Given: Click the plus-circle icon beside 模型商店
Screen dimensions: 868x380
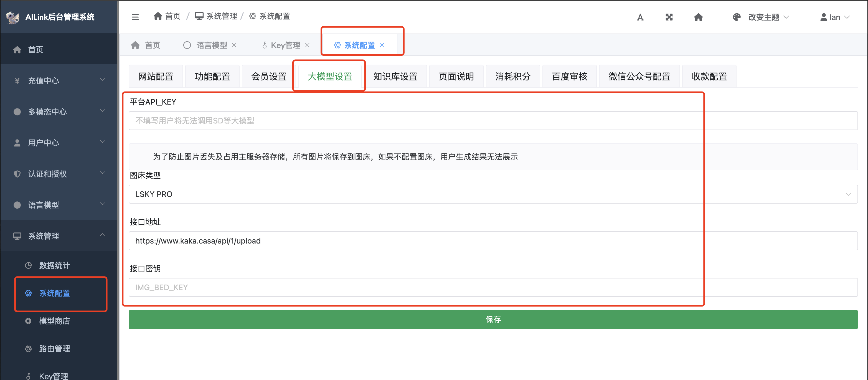Looking at the screenshot, I should (x=28, y=321).
